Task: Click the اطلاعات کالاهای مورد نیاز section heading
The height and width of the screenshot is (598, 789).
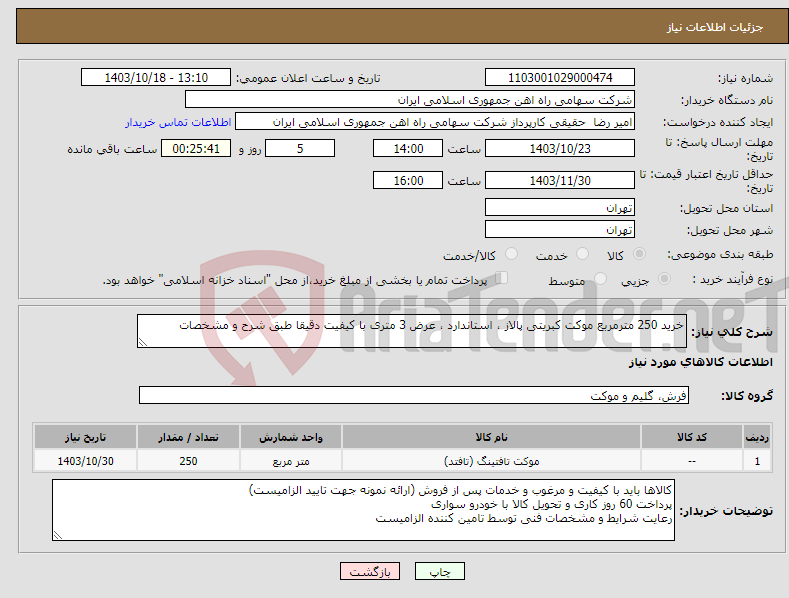Action: point(700,362)
